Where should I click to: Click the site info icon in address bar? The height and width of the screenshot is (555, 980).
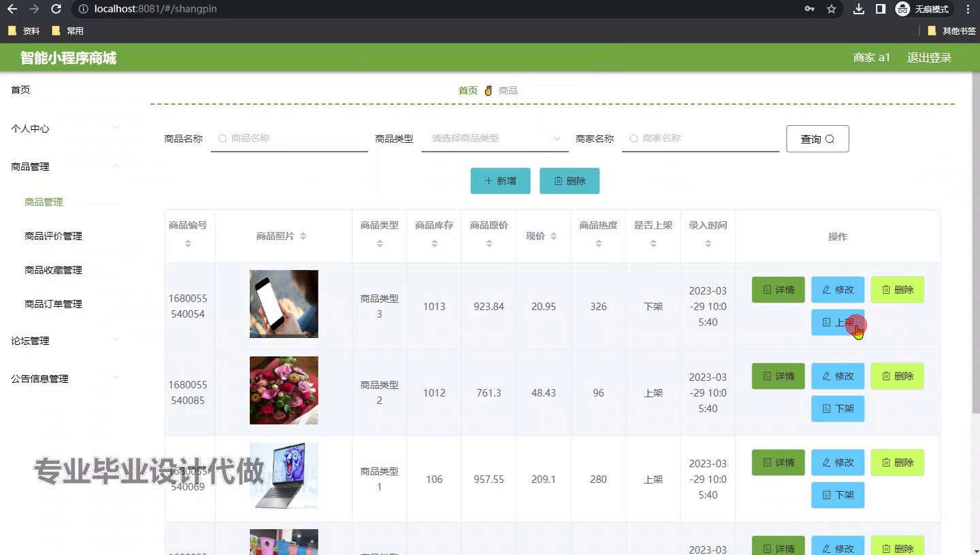click(x=83, y=9)
